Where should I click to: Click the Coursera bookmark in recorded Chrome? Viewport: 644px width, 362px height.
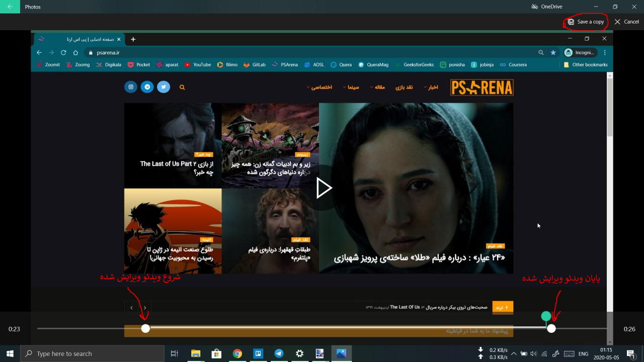click(x=513, y=64)
